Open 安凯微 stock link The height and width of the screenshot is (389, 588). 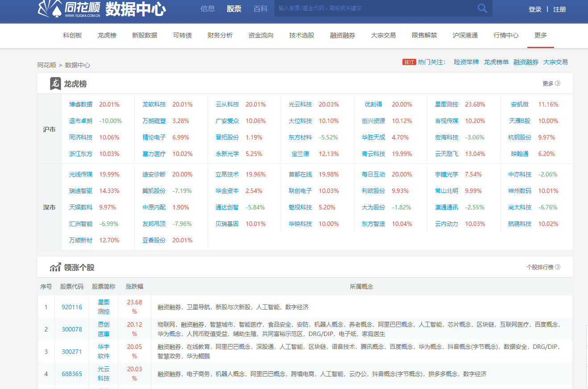pyautogui.click(x=520, y=104)
